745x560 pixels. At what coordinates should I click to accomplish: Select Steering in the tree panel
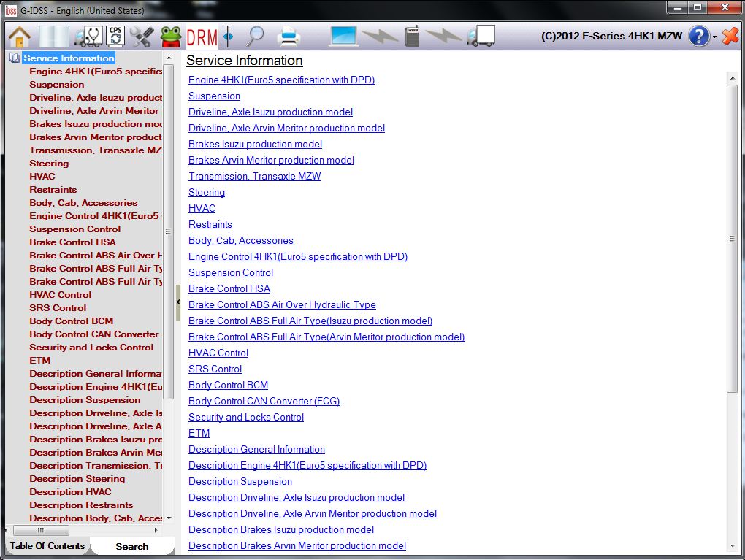(x=49, y=164)
